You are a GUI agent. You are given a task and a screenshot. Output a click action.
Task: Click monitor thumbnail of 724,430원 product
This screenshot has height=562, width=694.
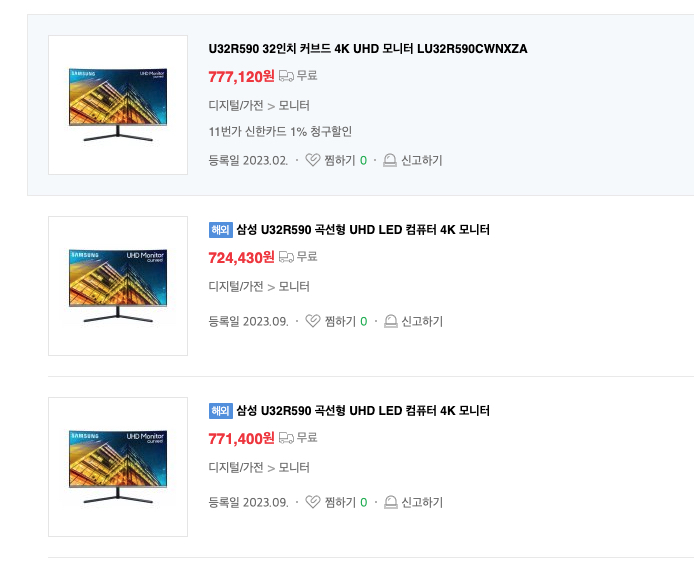[x=118, y=285]
